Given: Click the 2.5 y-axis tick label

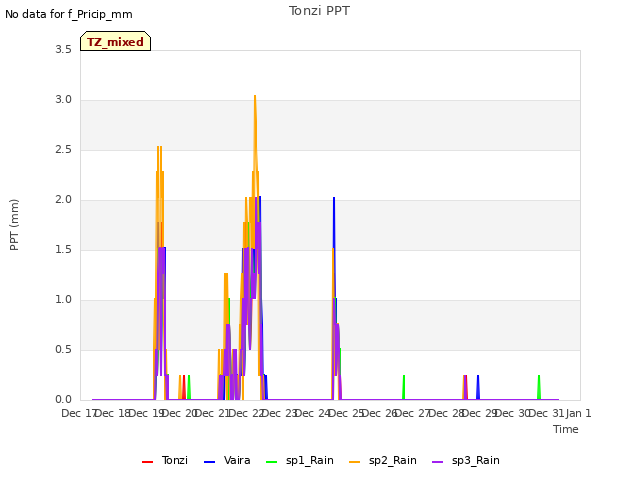Looking at the screenshot, I should pos(63,150).
